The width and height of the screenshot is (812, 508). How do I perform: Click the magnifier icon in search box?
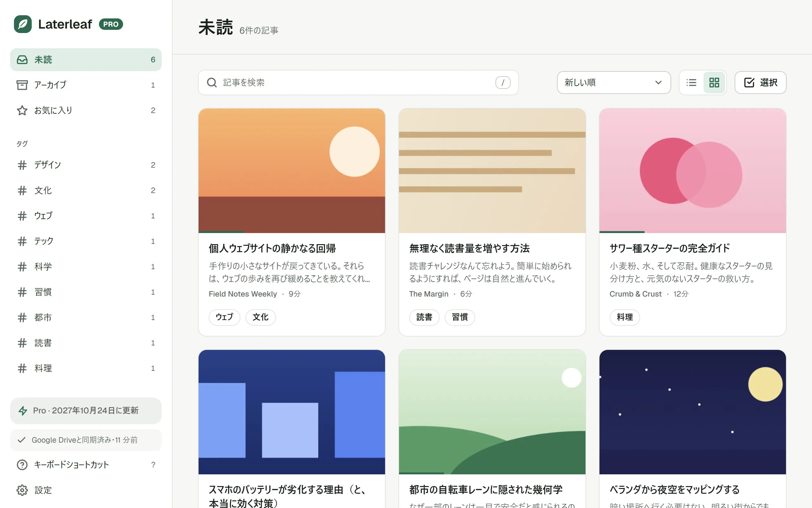[x=212, y=83]
